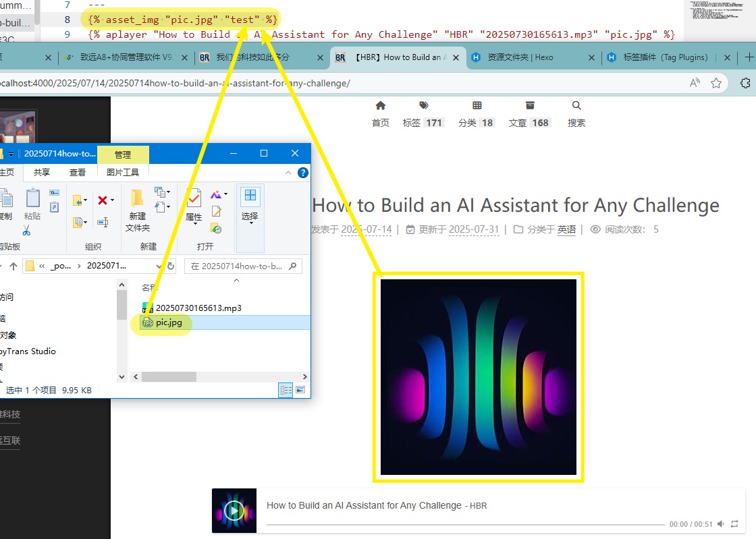Expand the Open-with dropdown arrow in ribbon
Image resolution: width=756 pixels, height=539 pixels.
pyautogui.click(x=225, y=194)
